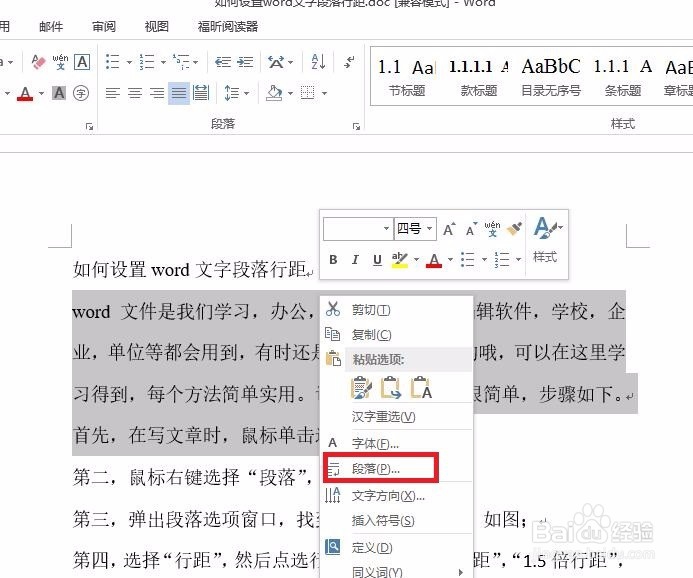693x578 pixels.
Task: Apply the 条标题 style
Action: coord(623,76)
